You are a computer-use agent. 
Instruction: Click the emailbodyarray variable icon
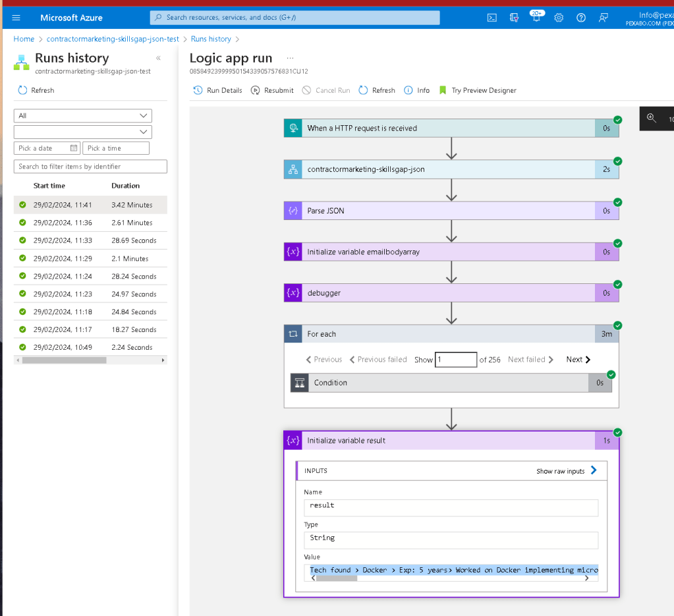point(293,252)
